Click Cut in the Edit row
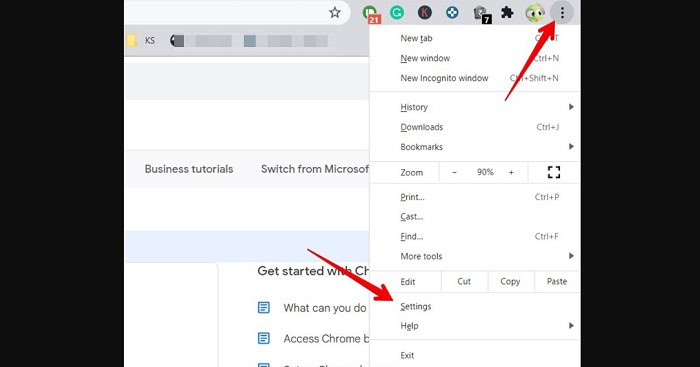Viewport: 700px width, 367px height. tap(464, 281)
